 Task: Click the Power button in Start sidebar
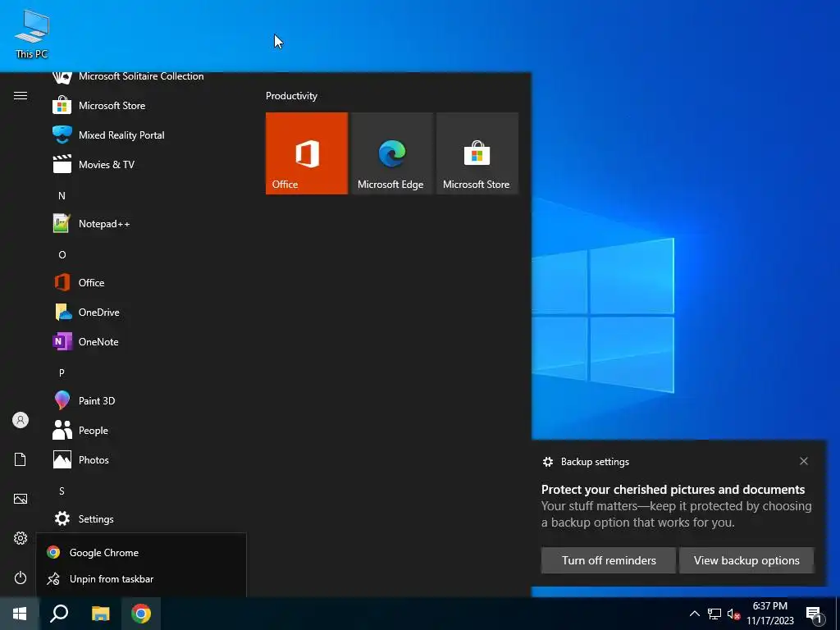[x=21, y=577]
